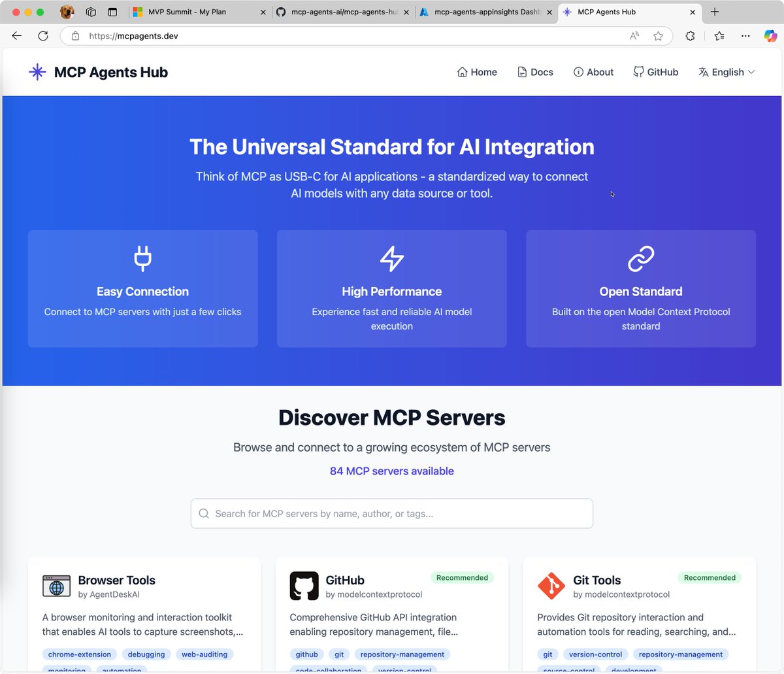Open browser Extensions puzzle icon
The image size is (784, 674).
(691, 36)
